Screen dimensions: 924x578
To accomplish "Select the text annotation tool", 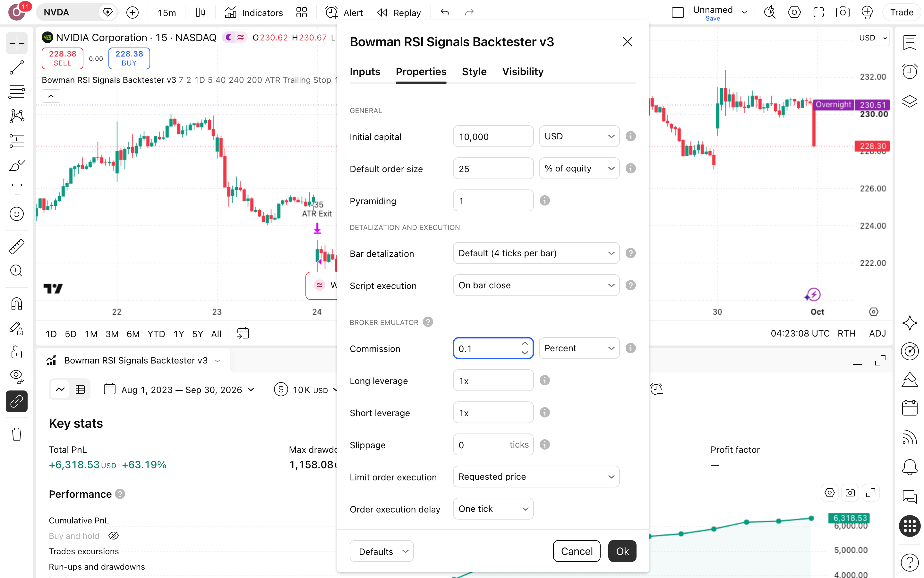I will [16, 189].
